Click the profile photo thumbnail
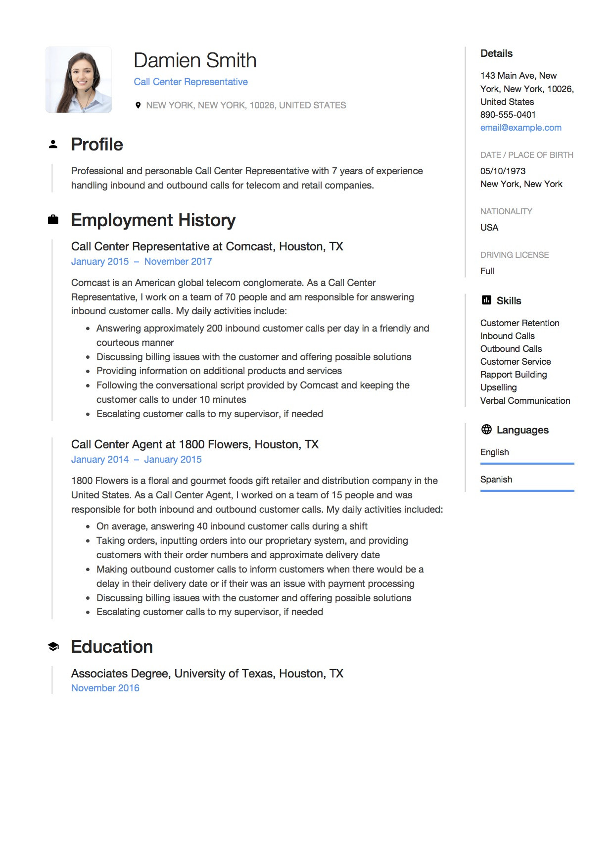 pos(79,80)
